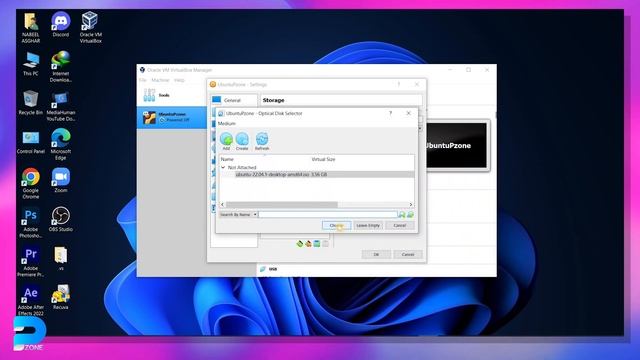Open the Search By Name dropdown

238,214
